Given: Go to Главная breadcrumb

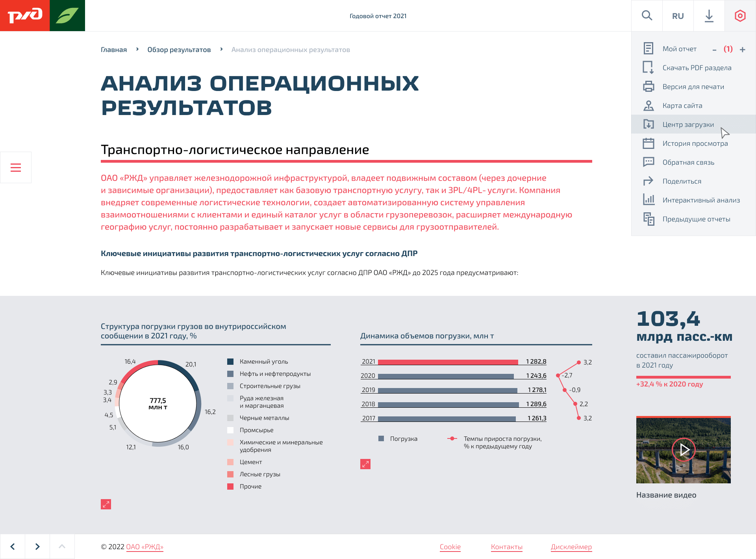Looking at the screenshot, I should pos(114,50).
